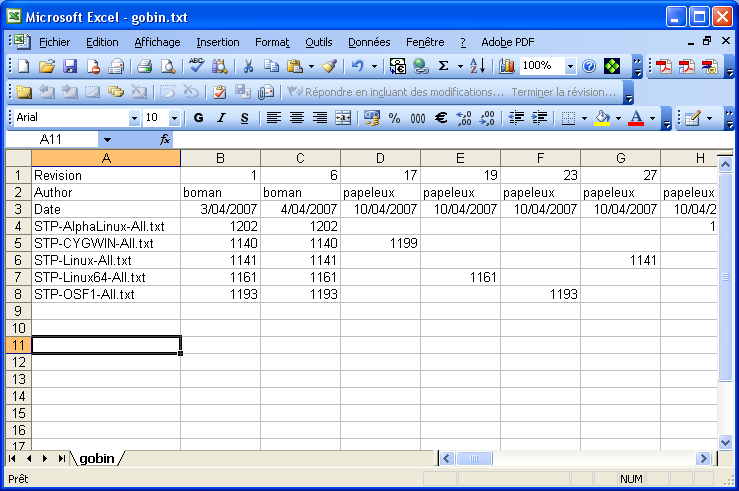Select column A header
739x491 pixels.
(x=106, y=158)
